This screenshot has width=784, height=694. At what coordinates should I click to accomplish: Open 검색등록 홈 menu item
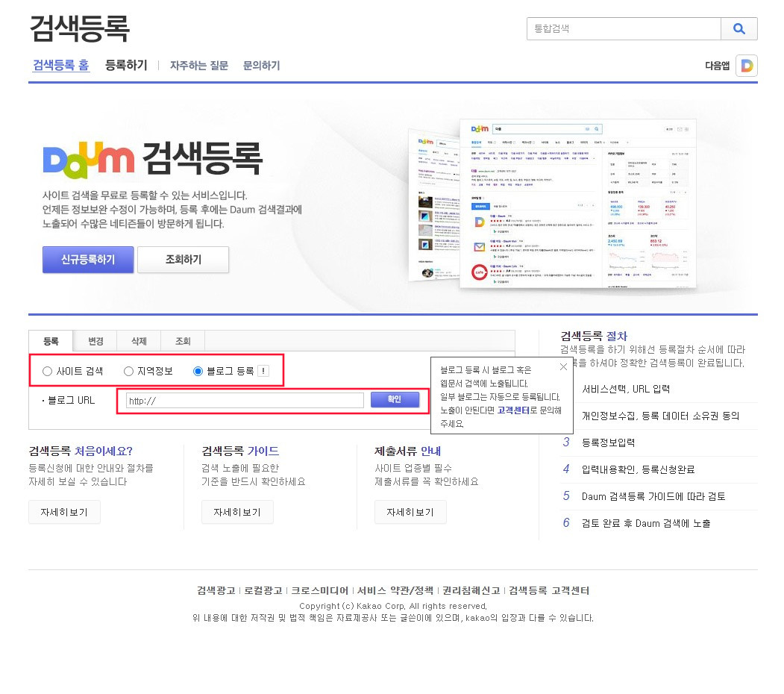[x=61, y=66]
